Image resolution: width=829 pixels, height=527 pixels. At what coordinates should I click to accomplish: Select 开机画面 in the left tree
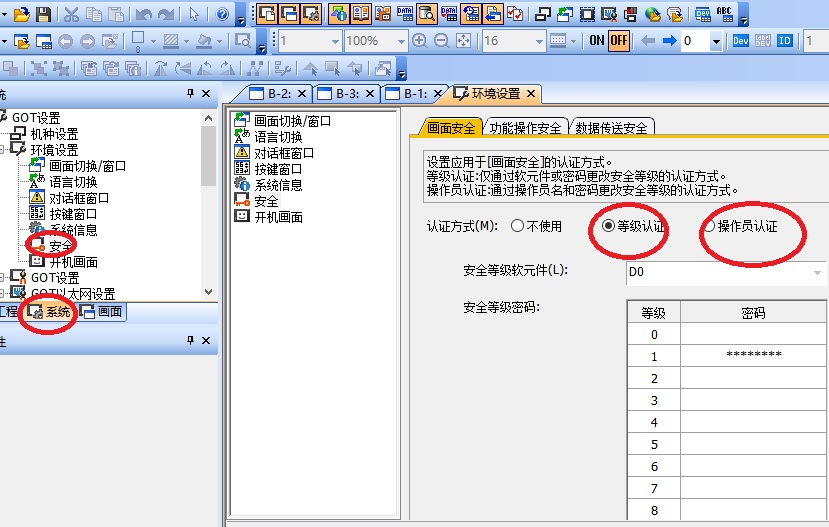coord(72,262)
